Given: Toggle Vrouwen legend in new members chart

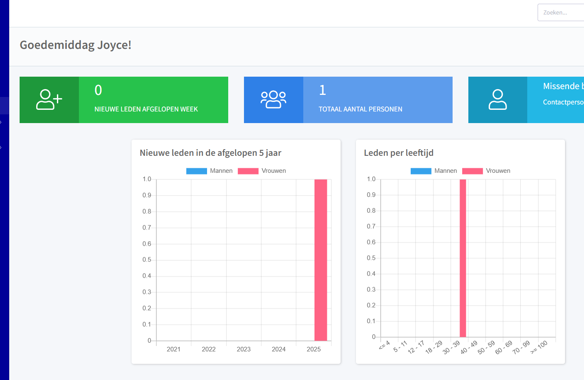Looking at the screenshot, I should (262, 171).
